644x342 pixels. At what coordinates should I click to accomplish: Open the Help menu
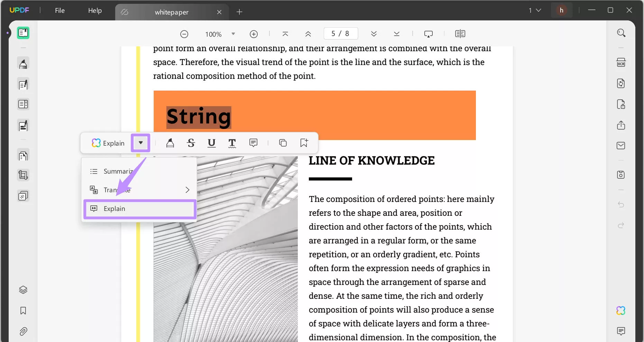tap(95, 10)
